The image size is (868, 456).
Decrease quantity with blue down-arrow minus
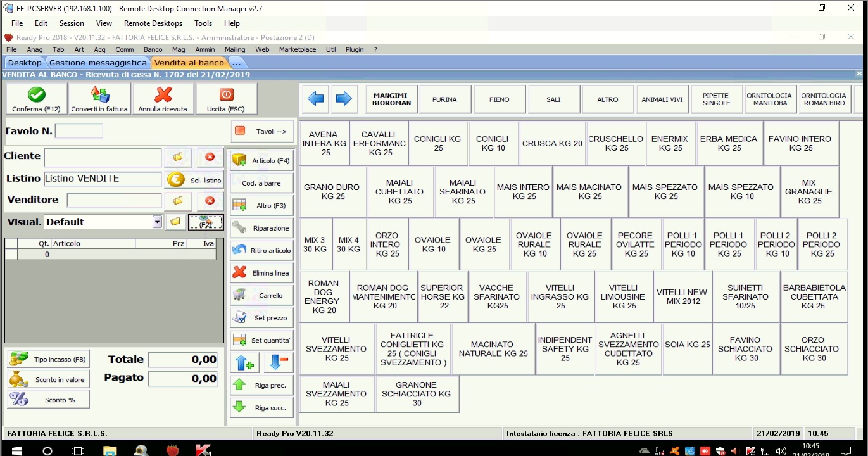coord(279,362)
